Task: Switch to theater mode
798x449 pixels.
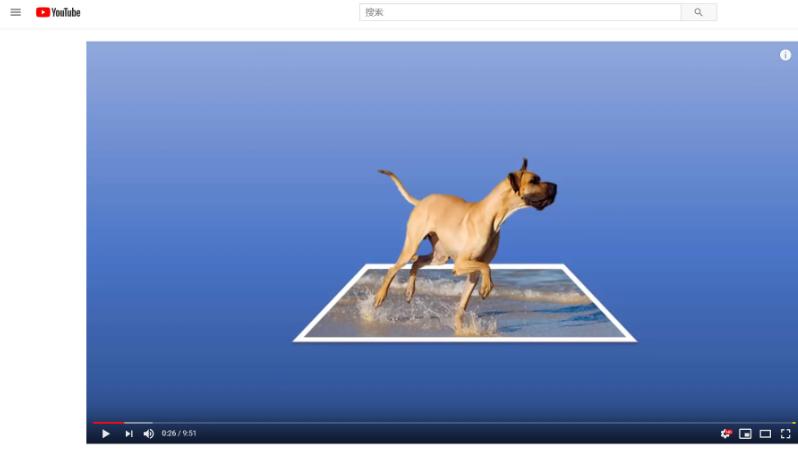Action: (x=765, y=434)
